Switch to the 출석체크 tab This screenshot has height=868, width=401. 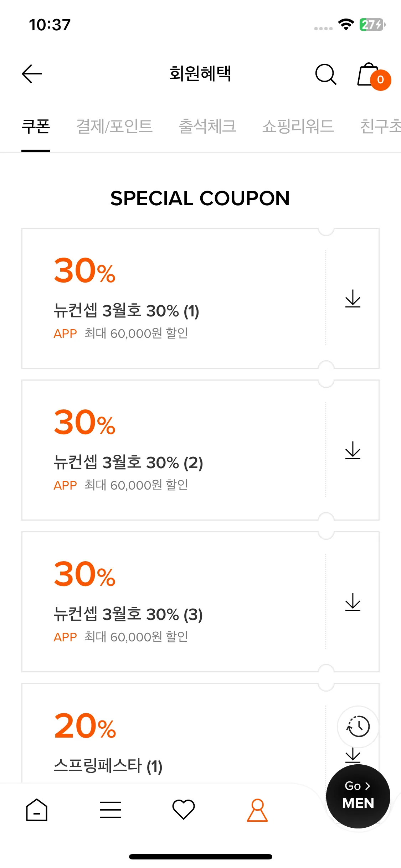207,126
